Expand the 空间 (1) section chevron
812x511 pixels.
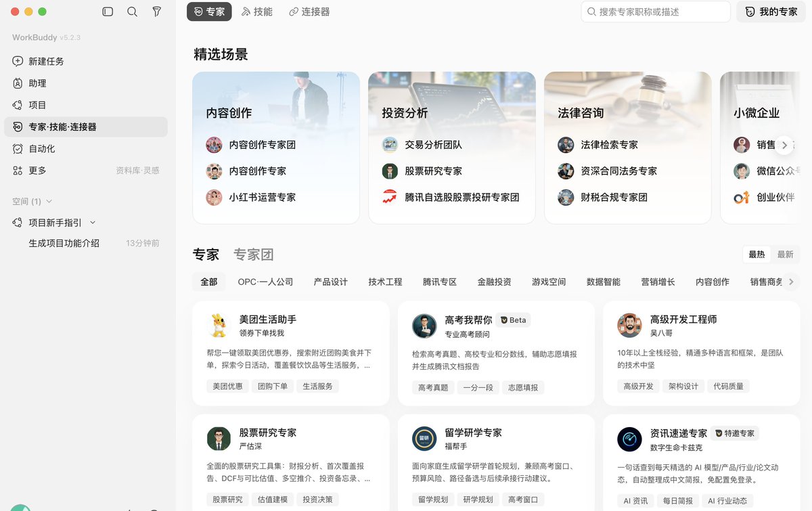point(49,202)
